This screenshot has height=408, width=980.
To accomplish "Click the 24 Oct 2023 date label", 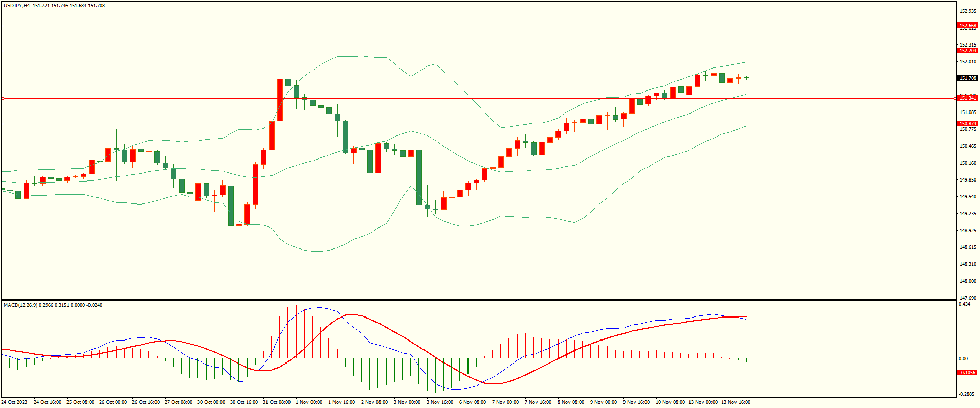I will point(15,402).
